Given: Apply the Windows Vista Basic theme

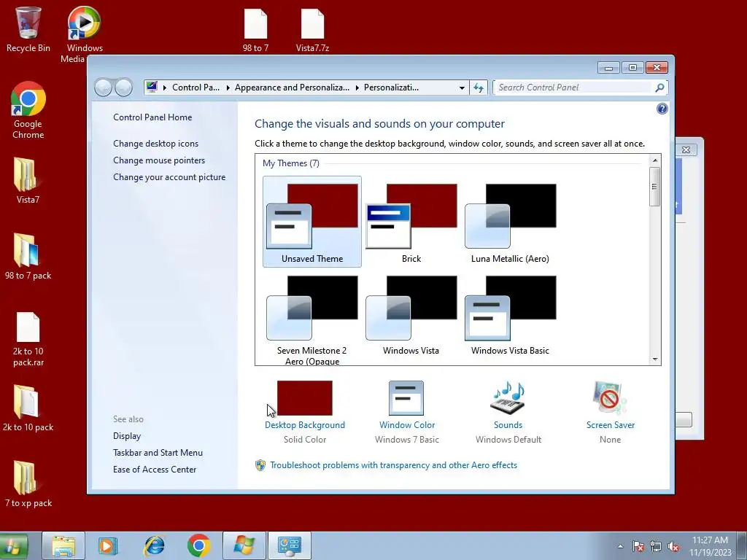Looking at the screenshot, I should (x=510, y=314).
